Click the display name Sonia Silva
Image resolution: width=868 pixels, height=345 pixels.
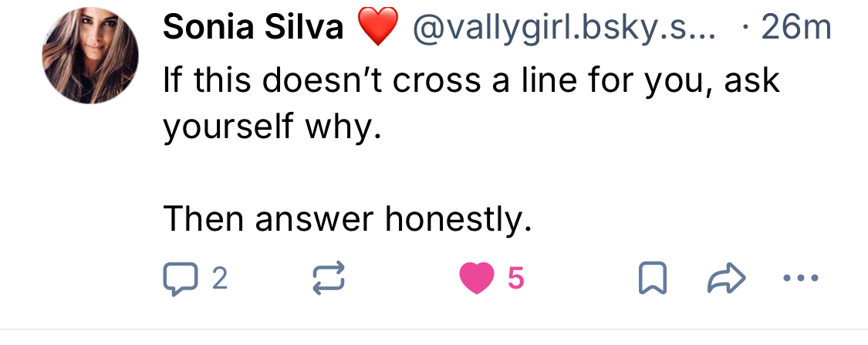coord(253,29)
